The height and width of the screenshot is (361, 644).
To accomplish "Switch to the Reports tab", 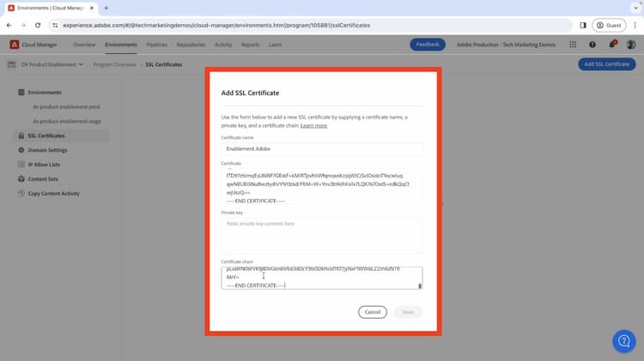I will pyautogui.click(x=250, y=45).
